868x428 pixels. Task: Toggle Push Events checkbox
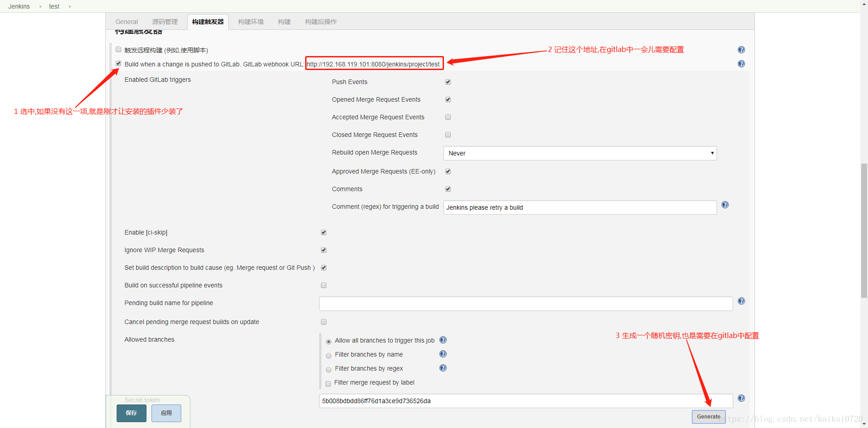pos(448,82)
